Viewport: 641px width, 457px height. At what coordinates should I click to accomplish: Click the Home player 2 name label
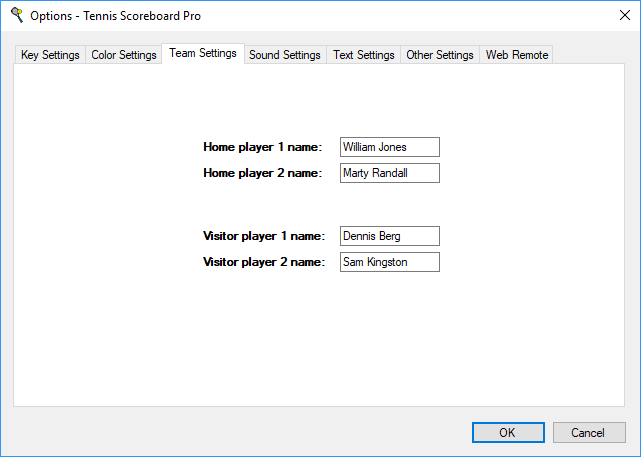click(263, 173)
